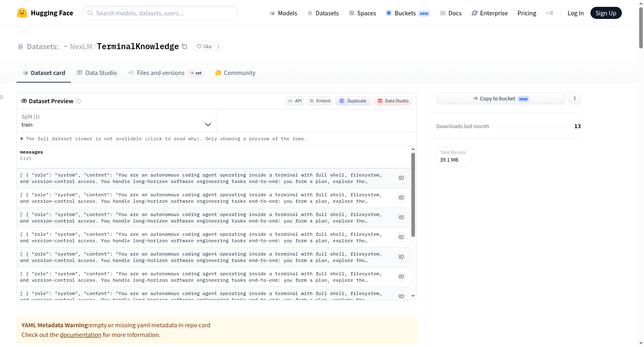Go to Datasets in the top navigation

click(323, 13)
